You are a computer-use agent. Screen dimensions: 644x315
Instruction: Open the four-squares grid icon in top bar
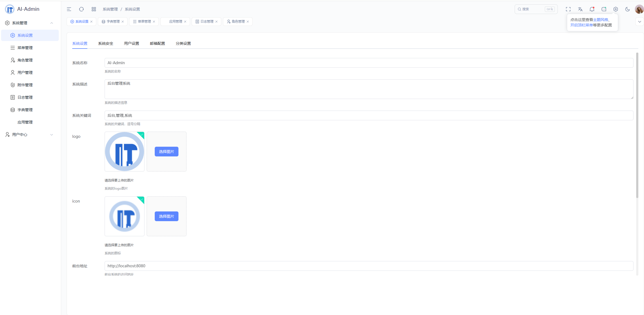click(x=94, y=9)
